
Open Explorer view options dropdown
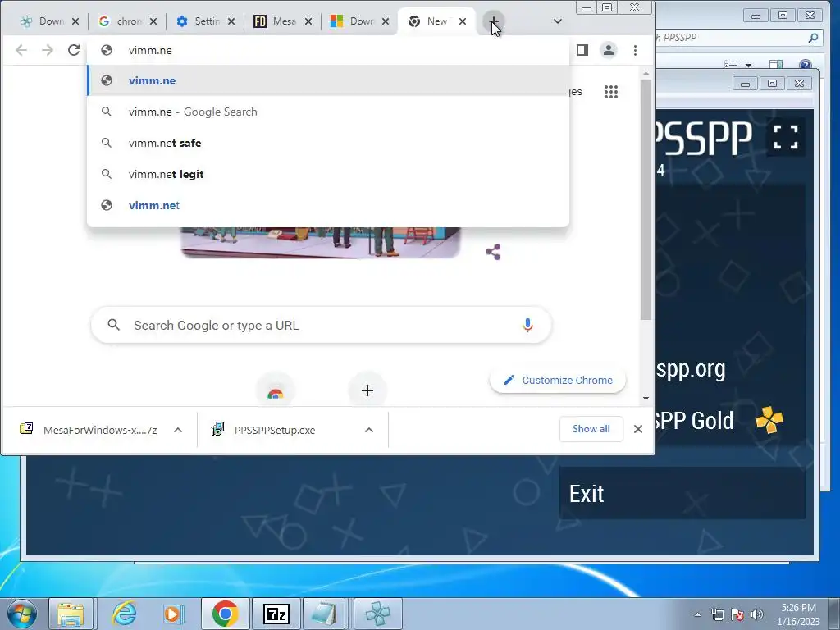click(x=748, y=65)
